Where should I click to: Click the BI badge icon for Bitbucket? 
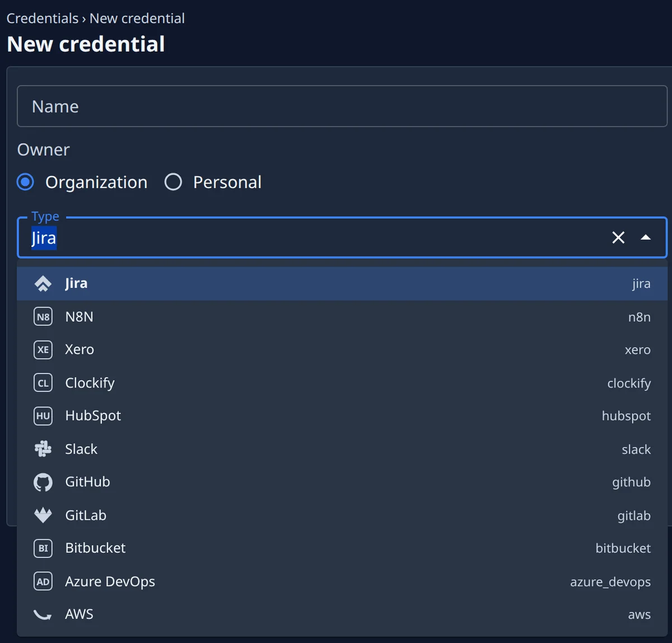click(x=43, y=548)
